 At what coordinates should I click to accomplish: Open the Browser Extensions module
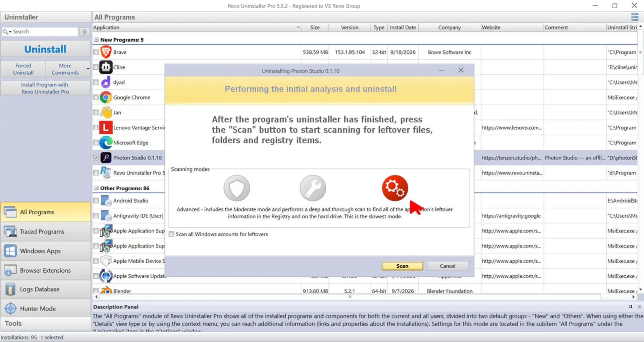point(46,270)
